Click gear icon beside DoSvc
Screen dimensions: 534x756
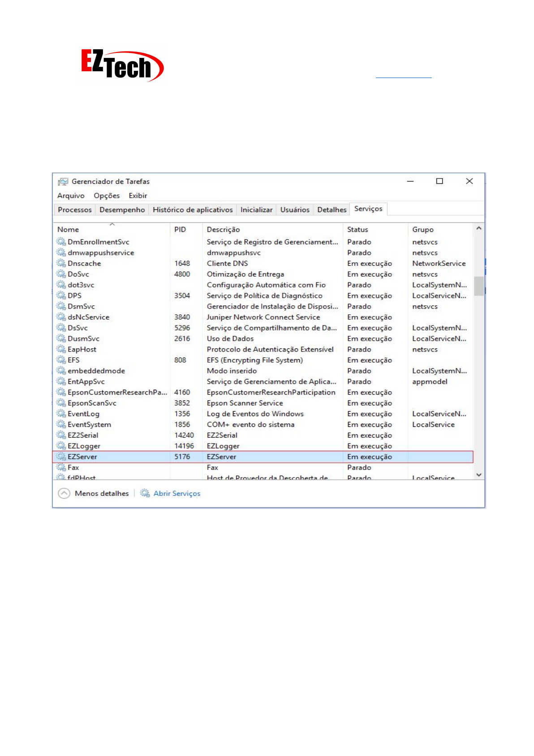61,274
